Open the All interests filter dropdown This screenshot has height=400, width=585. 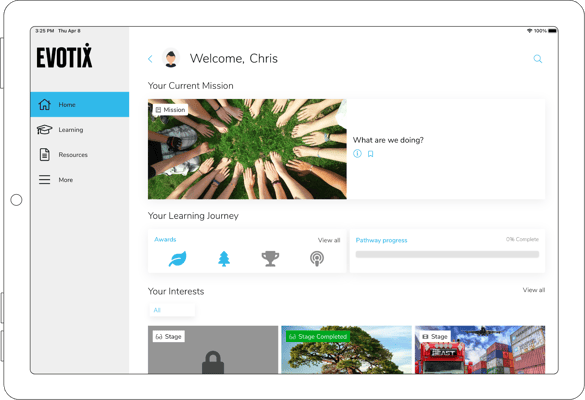point(172,310)
